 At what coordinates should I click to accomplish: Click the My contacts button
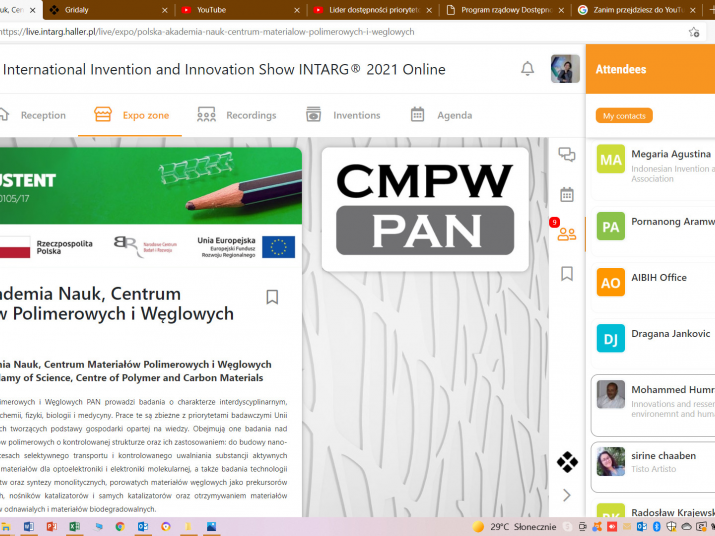pos(624,116)
